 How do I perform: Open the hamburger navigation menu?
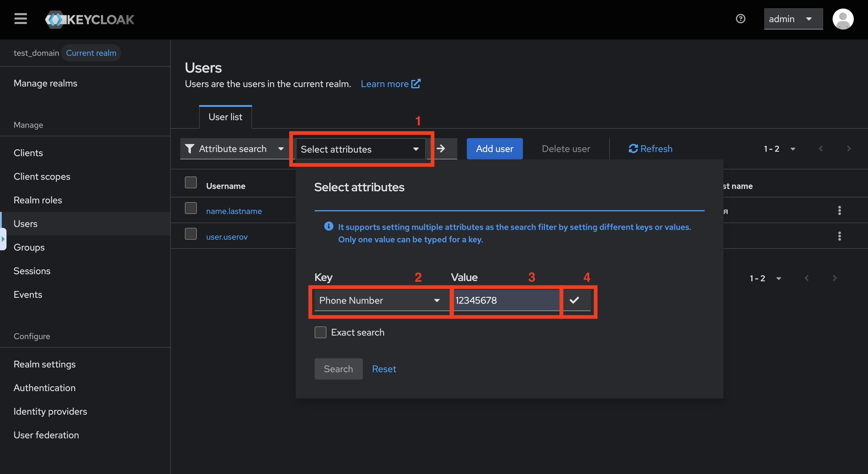[x=20, y=19]
